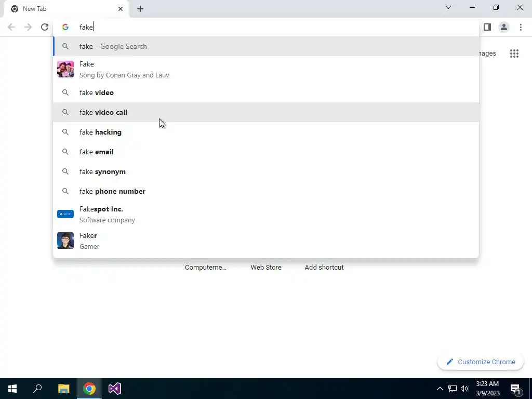Open a new tab with the plus button
Image resolution: width=532 pixels, height=399 pixels.
140,9
